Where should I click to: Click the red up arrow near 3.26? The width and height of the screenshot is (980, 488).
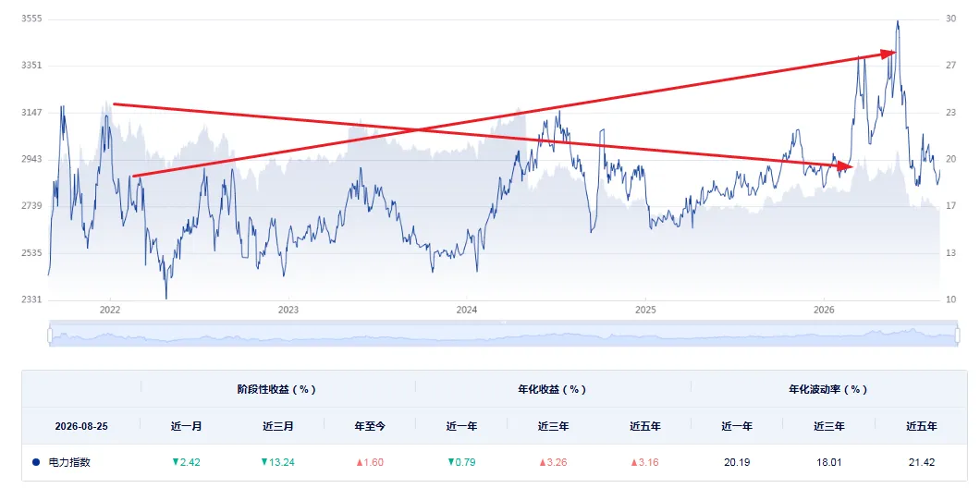(543, 462)
